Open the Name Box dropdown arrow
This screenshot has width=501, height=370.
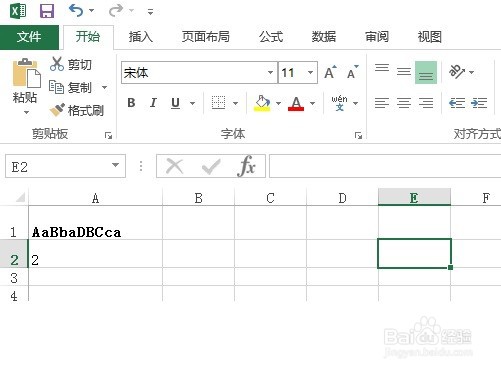click(115, 165)
